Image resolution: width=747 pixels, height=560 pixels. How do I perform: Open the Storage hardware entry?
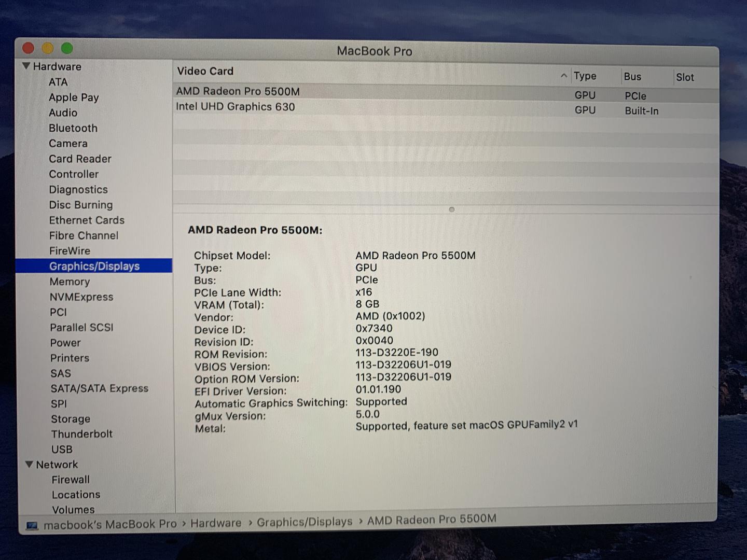tap(71, 419)
